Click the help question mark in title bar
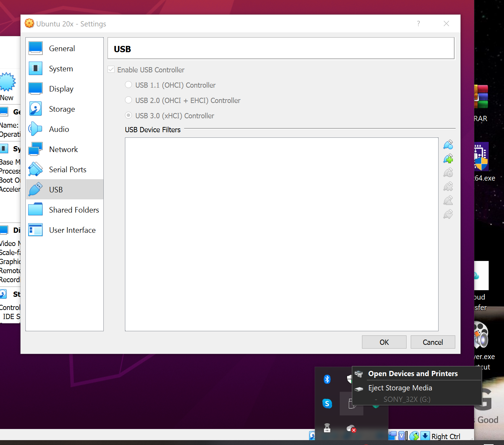This screenshot has width=504, height=445. coord(418,24)
